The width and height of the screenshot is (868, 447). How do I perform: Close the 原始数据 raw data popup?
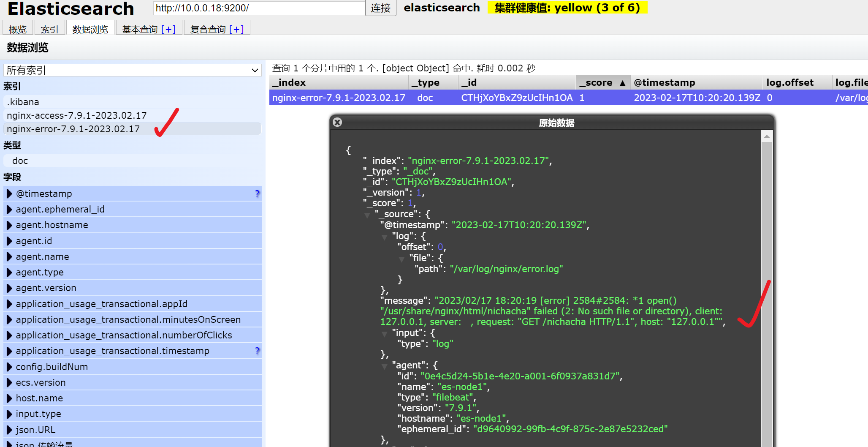[337, 123]
